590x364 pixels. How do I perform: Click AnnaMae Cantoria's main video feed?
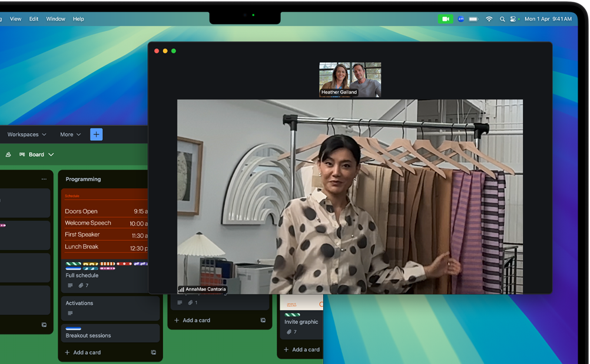(x=350, y=197)
